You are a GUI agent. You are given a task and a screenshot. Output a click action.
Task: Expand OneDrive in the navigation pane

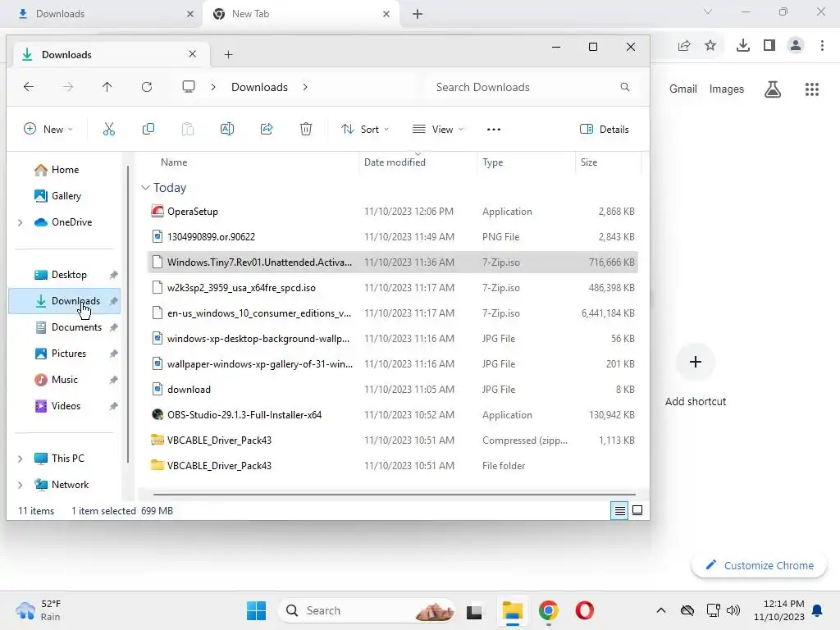click(x=21, y=222)
